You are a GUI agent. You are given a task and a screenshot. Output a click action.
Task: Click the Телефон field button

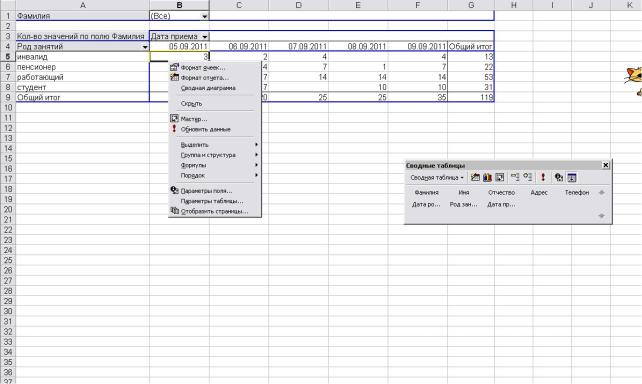pos(576,192)
